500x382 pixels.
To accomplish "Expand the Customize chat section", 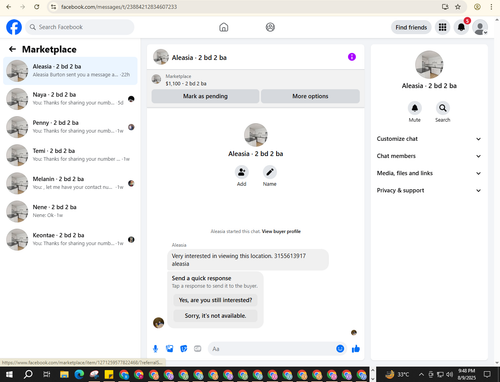I will 429,139.
